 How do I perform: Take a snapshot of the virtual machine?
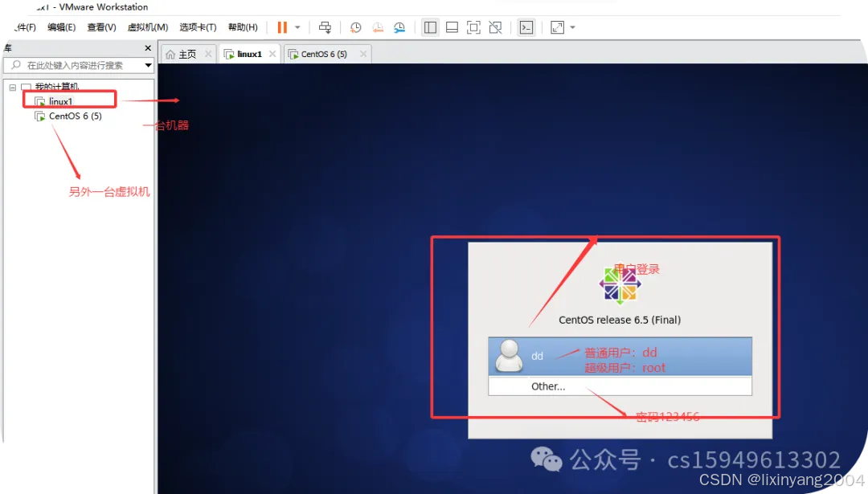[x=355, y=27]
